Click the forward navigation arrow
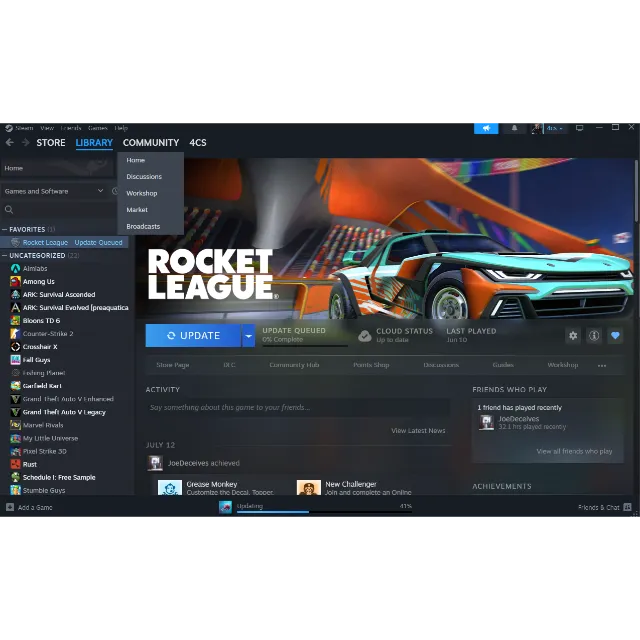The width and height of the screenshot is (640, 640). pyautogui.click(x=25, y=142)
